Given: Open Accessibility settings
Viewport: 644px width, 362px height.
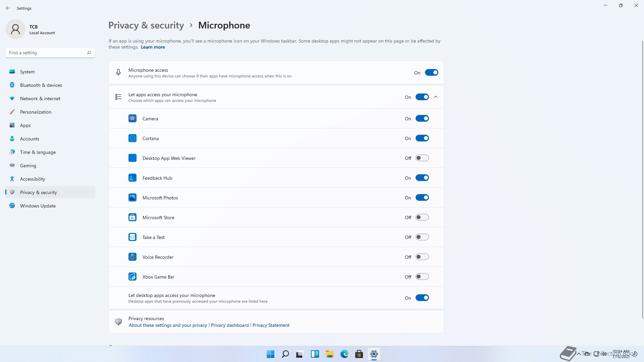Looking at the screenshot, I should coord(50,179).
